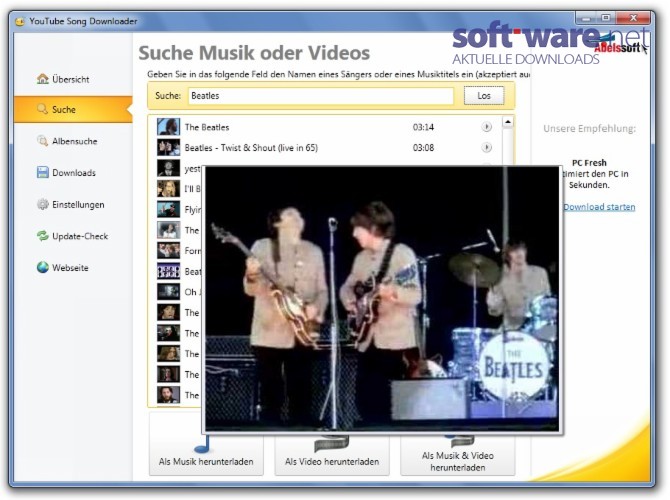Minimize the YouTube Song Downloader window

point(587,18)
